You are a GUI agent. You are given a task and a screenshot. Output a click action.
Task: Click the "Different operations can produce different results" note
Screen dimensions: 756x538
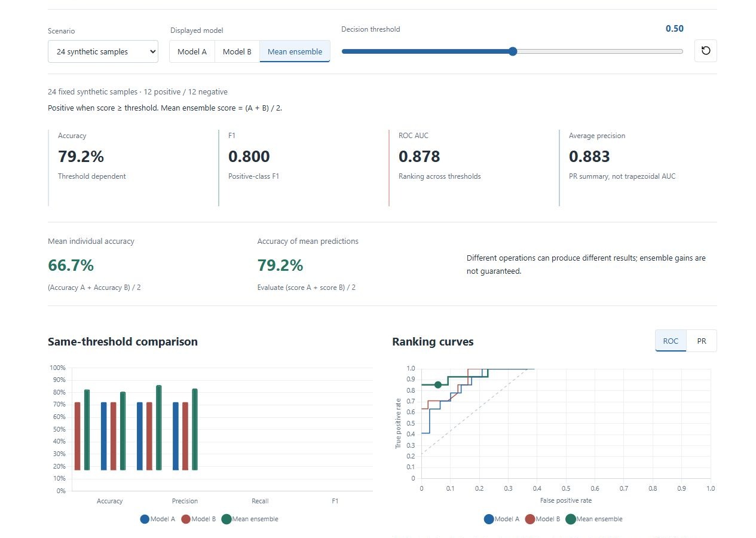click(586, 264)
